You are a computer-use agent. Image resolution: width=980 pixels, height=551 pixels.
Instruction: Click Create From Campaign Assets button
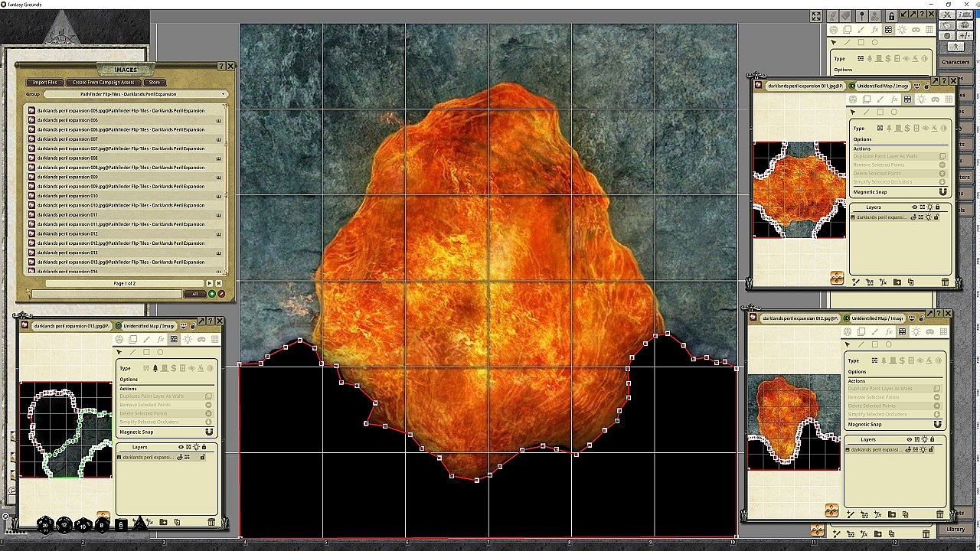coord(103,83)
